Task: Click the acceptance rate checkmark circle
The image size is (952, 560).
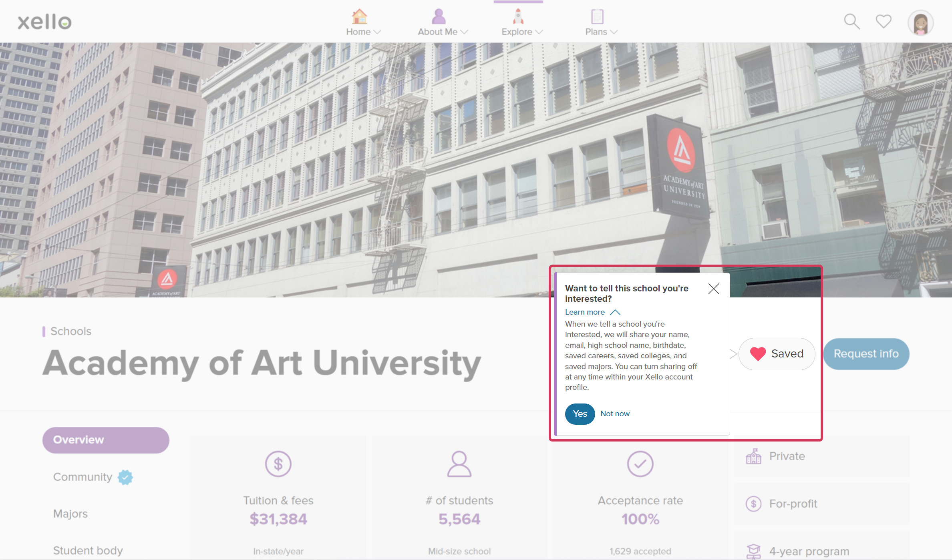Action: point(640,464)
